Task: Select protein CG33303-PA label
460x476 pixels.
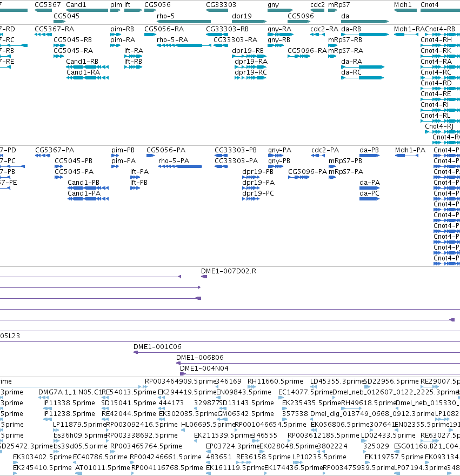Action: click(236, 161)
